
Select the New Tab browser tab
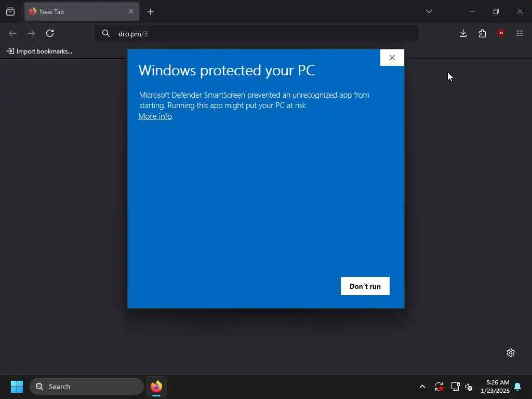(82, 11)
